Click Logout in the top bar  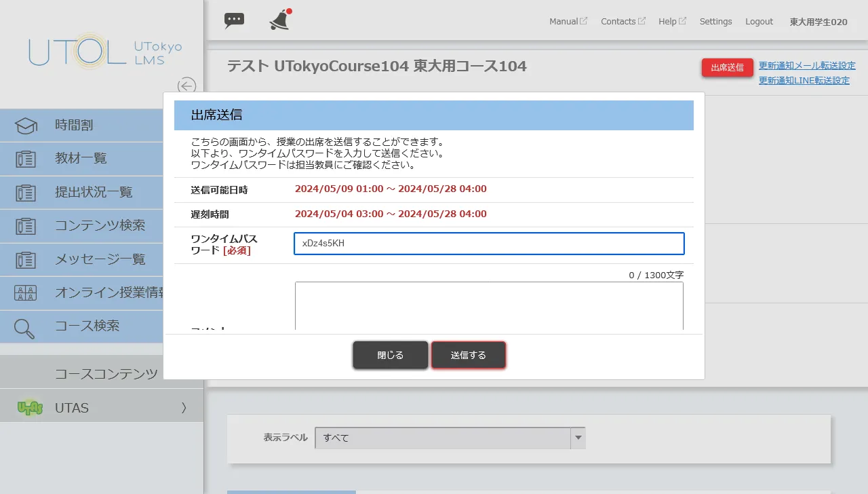tap(759, 21)
